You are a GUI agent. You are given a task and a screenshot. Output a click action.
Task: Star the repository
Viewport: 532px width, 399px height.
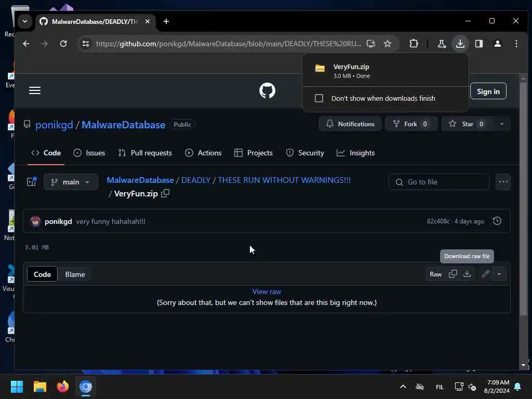click(468, 124)
